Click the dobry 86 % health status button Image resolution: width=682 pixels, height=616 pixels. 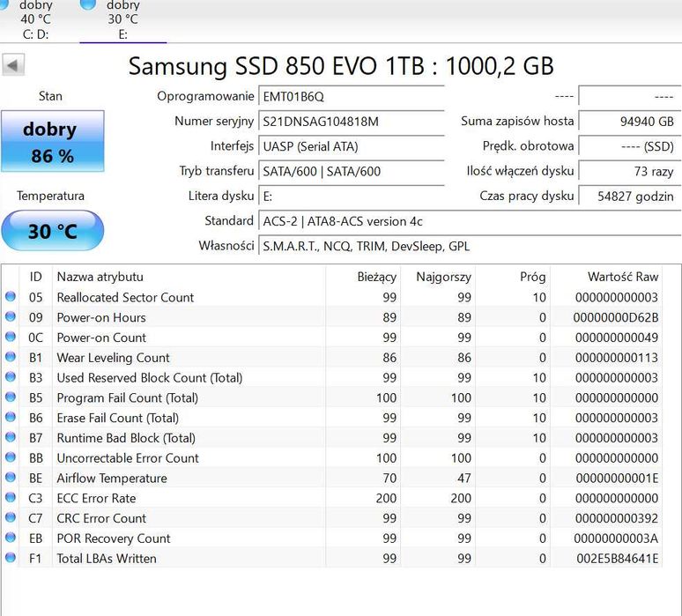(x=53, y=141)
